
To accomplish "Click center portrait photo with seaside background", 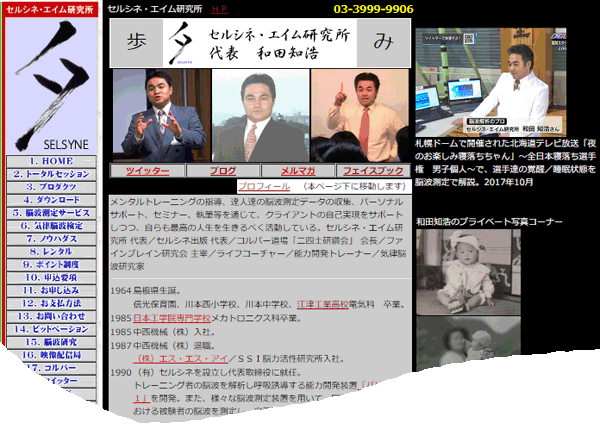I will tap(261, 116).
